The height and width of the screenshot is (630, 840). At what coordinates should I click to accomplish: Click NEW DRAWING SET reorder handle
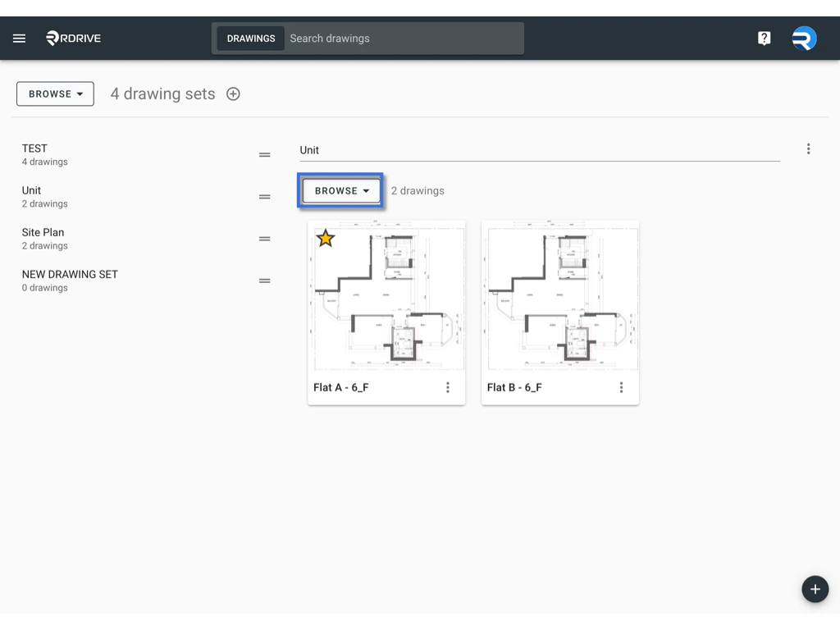(265, 281)
